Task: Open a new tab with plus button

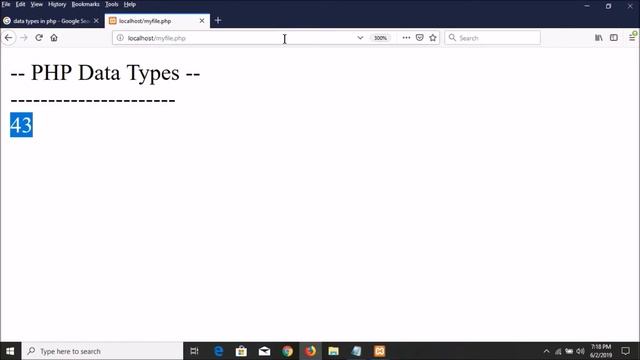Action: [218, 20]
